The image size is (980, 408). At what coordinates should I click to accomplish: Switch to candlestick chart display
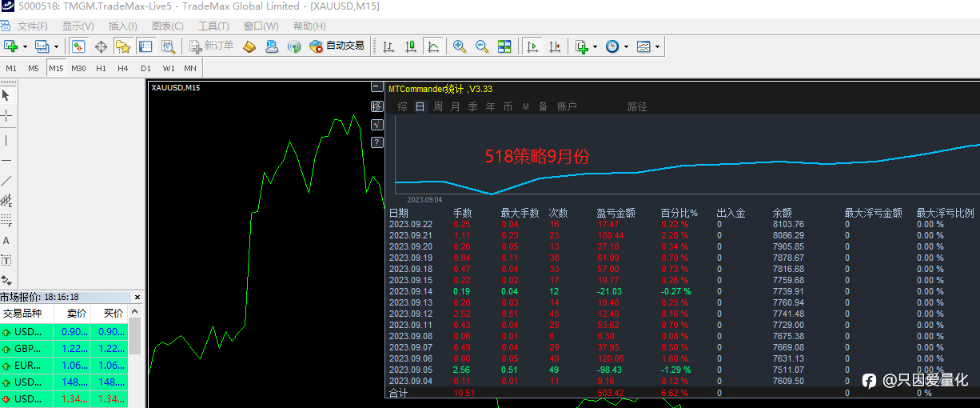tap(411, 46)
